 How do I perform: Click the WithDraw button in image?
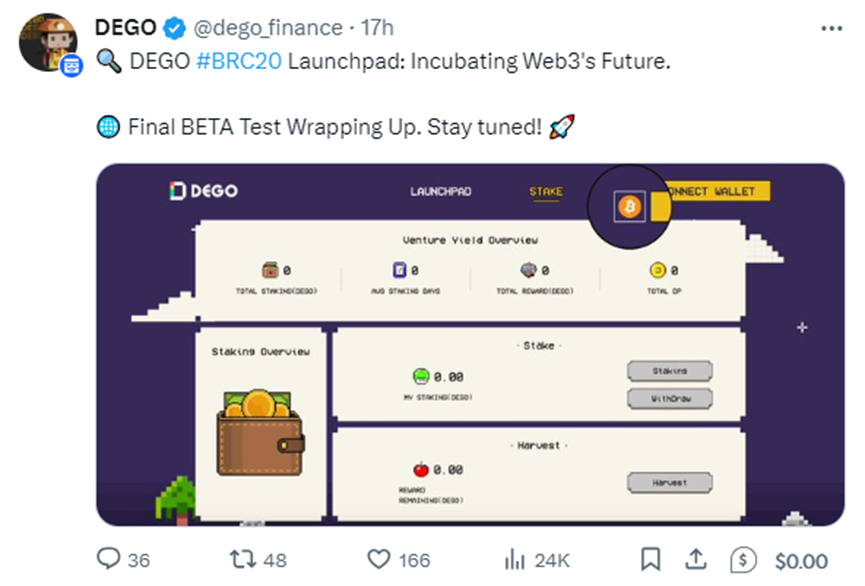coord(670,398)
